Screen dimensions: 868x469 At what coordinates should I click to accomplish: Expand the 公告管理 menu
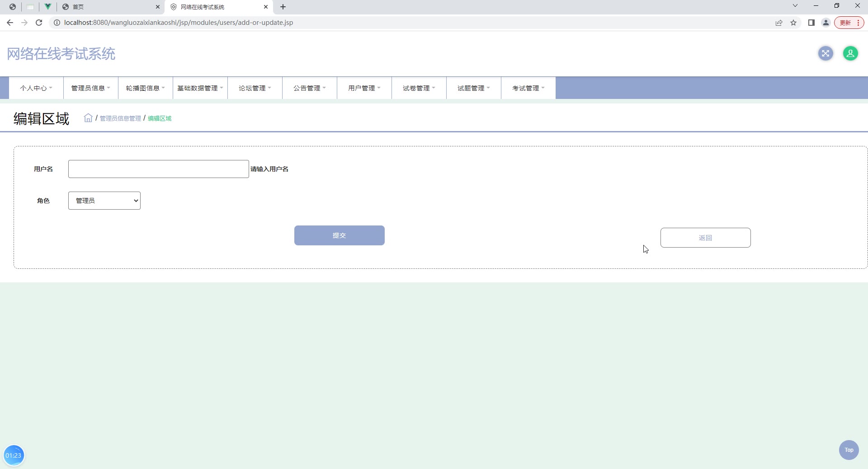click(310, 88)
